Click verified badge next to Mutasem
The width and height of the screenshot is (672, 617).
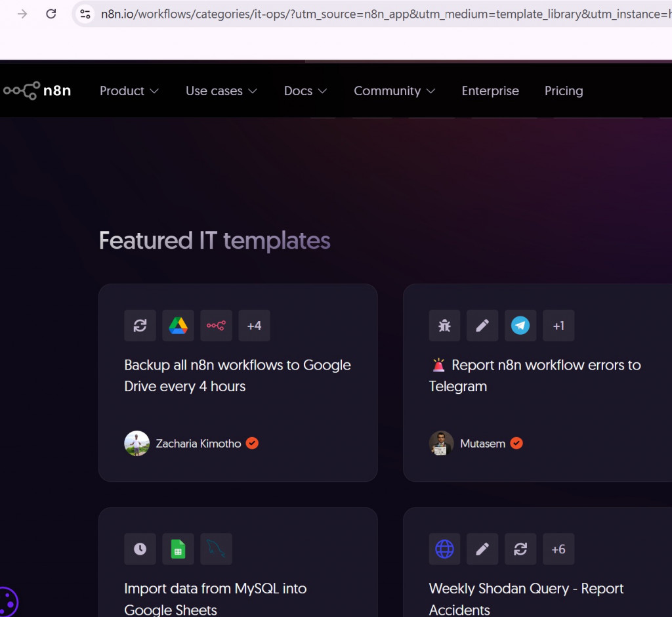[x=516, y=443]
